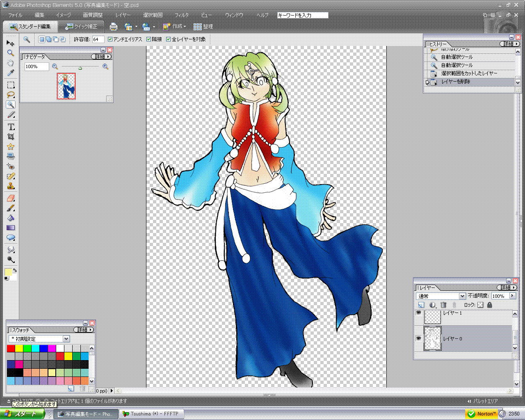The height and width of the screenshot is (420, 525).
Task: Click the スタンダード編集 button
Action: (31, 27)
